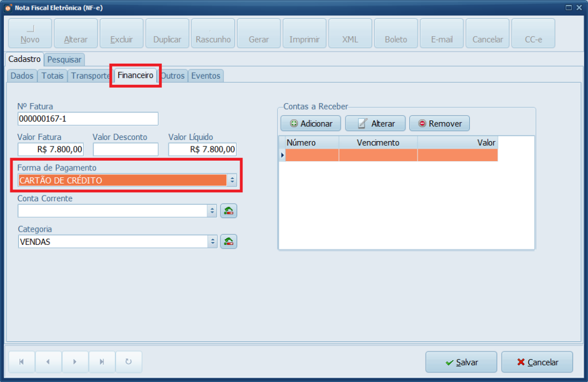Screen dimensions: 588x382
Task: Open the Transporte tab
Action: pyautogui.click(x=90, y=76)
